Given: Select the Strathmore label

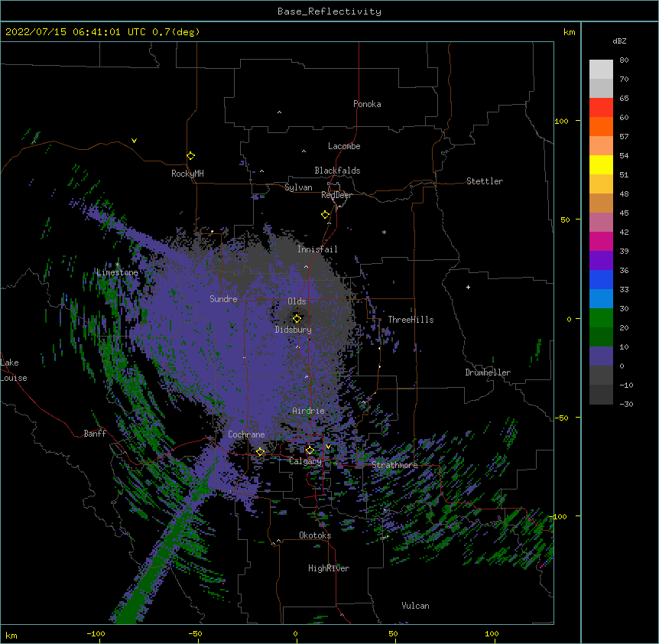Looking at the screenshot, I should 394,465.
